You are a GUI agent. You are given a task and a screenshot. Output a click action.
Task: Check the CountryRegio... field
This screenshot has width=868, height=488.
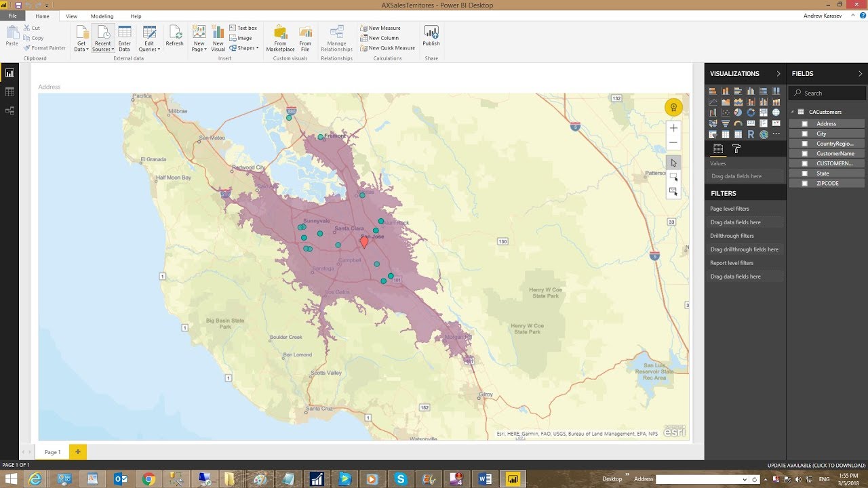(805, 144)
